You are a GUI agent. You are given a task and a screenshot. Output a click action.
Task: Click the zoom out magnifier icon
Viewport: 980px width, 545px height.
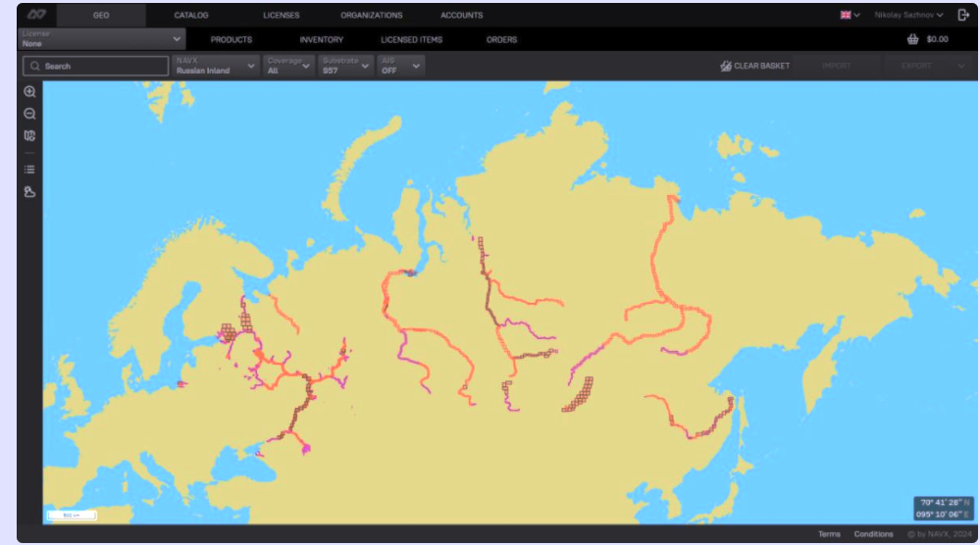click(29, 114)
